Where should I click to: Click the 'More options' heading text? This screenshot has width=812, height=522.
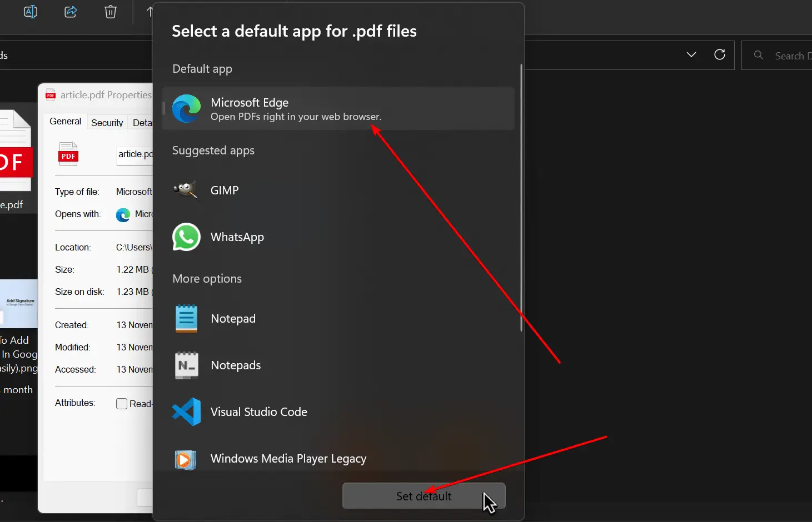pos(207,279)
